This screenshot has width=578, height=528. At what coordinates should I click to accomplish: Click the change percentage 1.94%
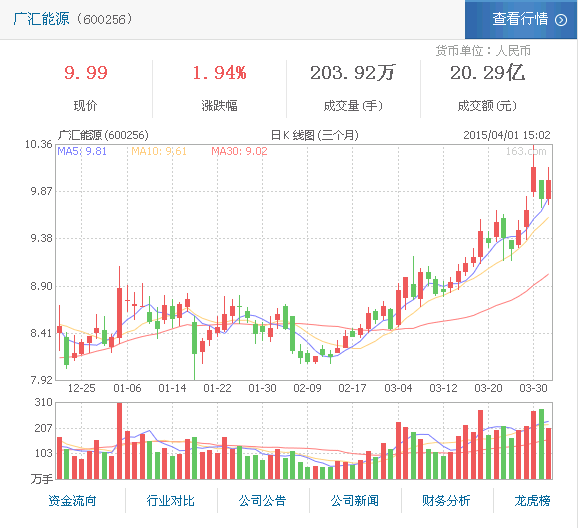coord(219,73)
